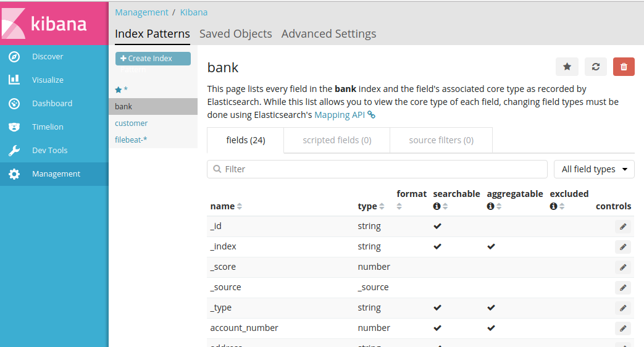Image resolution: width=644 pixels, height=347 pixels.
Task: Open the All field types dropdown
Action: pyautogui.click(x=594, y=169)
